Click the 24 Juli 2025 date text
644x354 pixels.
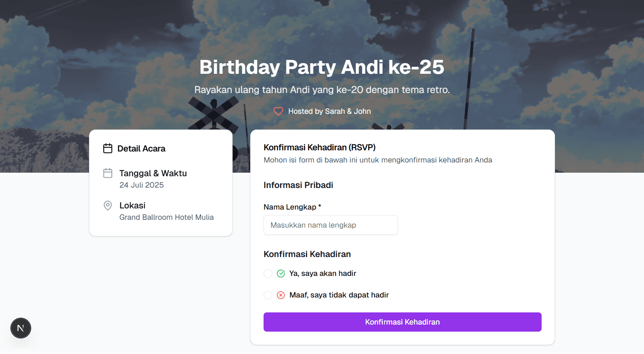coord(142,185)
